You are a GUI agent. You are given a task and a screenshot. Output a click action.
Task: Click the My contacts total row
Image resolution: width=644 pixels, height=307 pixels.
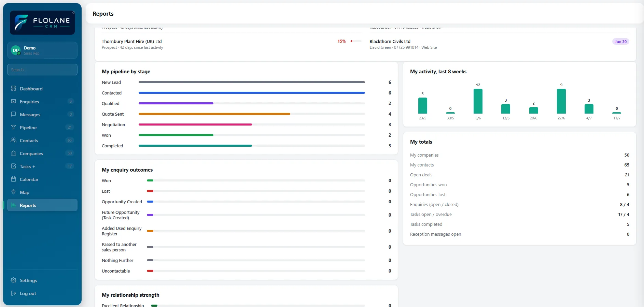pos(520,165)
